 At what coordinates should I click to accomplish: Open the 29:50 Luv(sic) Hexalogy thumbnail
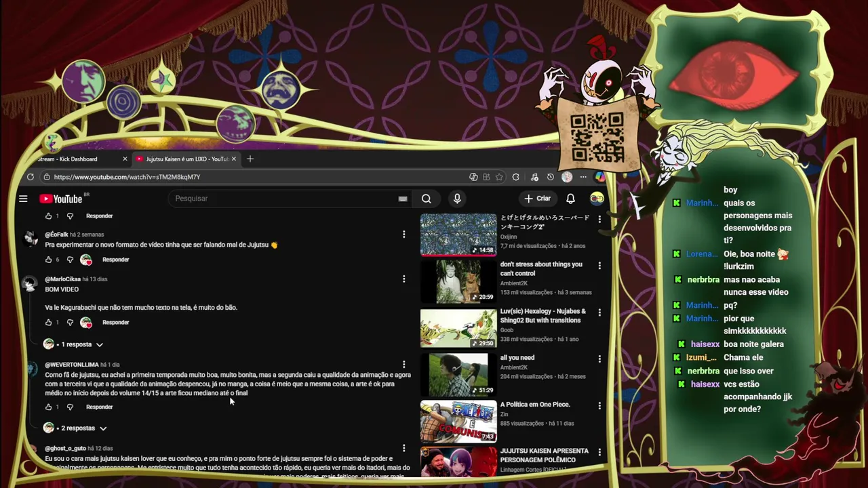pyautogui.click(x=458, y=328)
